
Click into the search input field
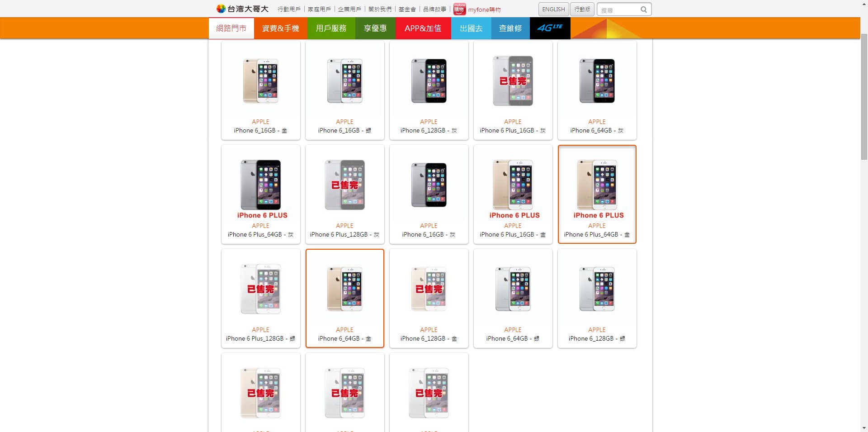pos(619,9)
